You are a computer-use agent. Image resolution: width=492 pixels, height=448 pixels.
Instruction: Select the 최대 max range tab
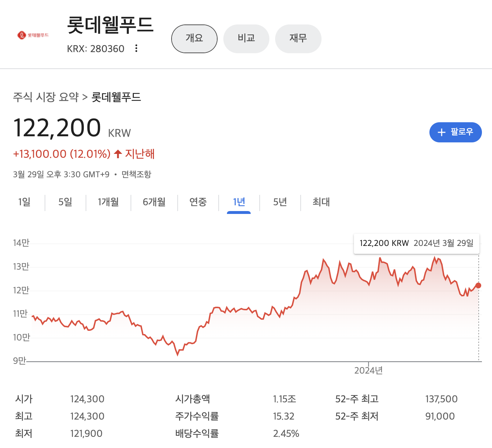321,202
